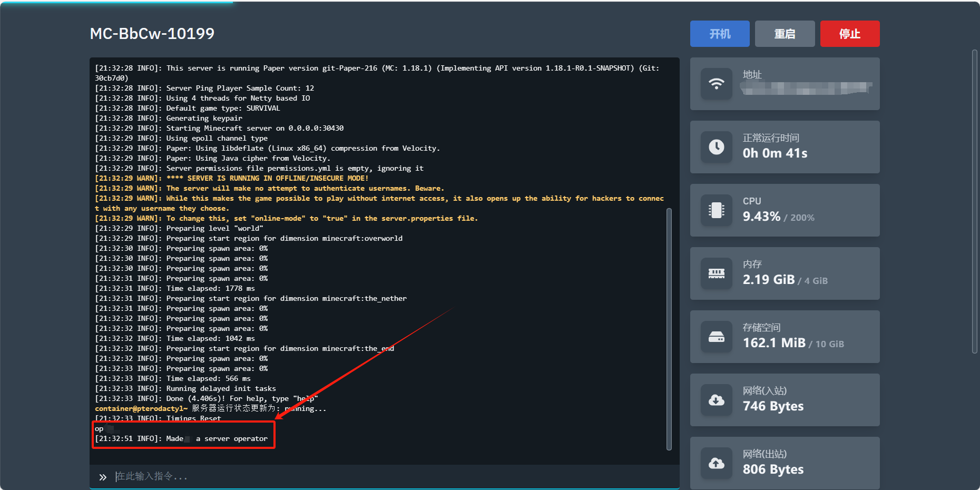Click the blurred server address under 地址
Screen dimensions: 980x490
pos(807,88)
